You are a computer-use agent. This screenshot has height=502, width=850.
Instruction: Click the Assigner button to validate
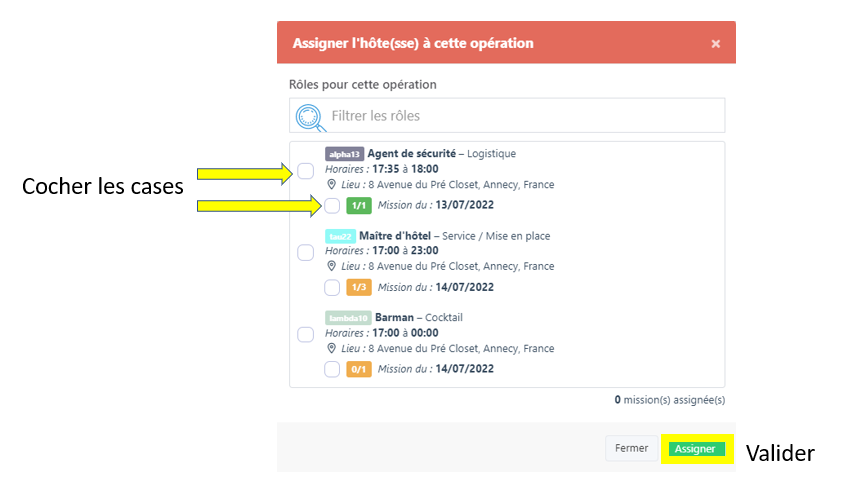pos(696,449)
